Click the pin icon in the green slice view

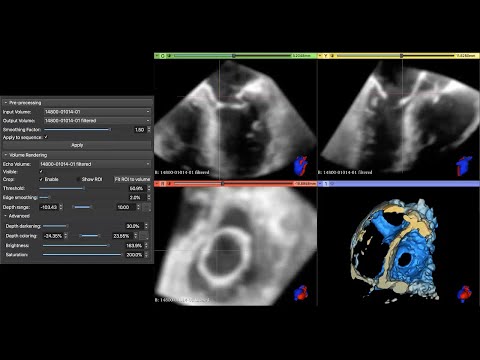pyautogui.click(x=156, y=56)
